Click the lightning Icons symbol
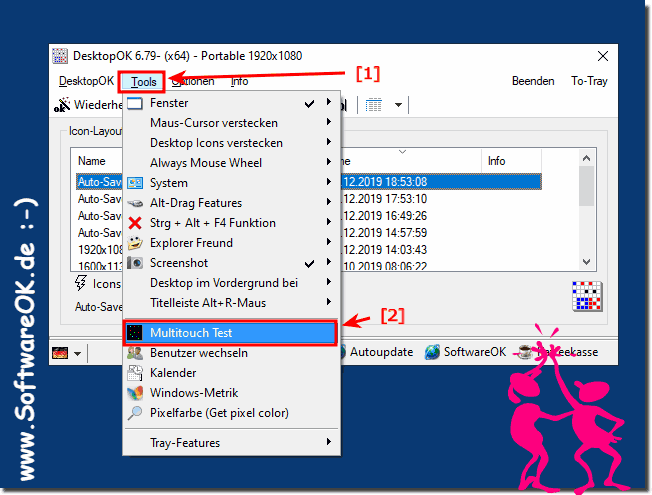 81,283
